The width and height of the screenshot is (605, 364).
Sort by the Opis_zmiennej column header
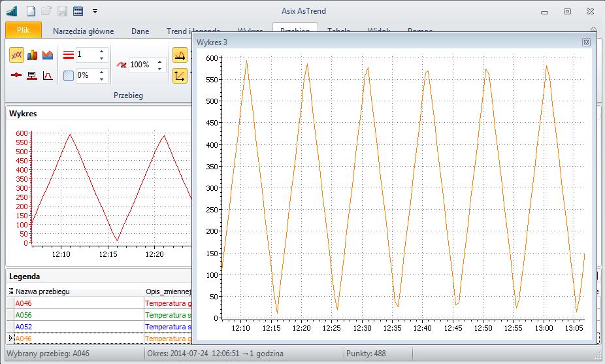[168, 291]
